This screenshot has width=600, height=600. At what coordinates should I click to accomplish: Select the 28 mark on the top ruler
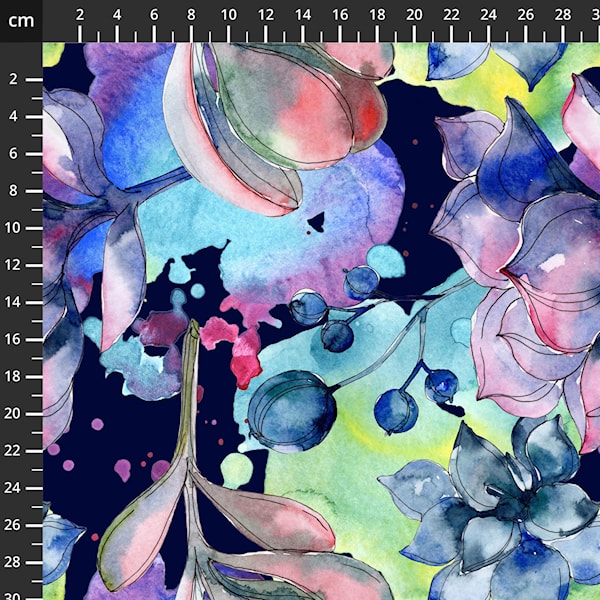coord(562,15)
